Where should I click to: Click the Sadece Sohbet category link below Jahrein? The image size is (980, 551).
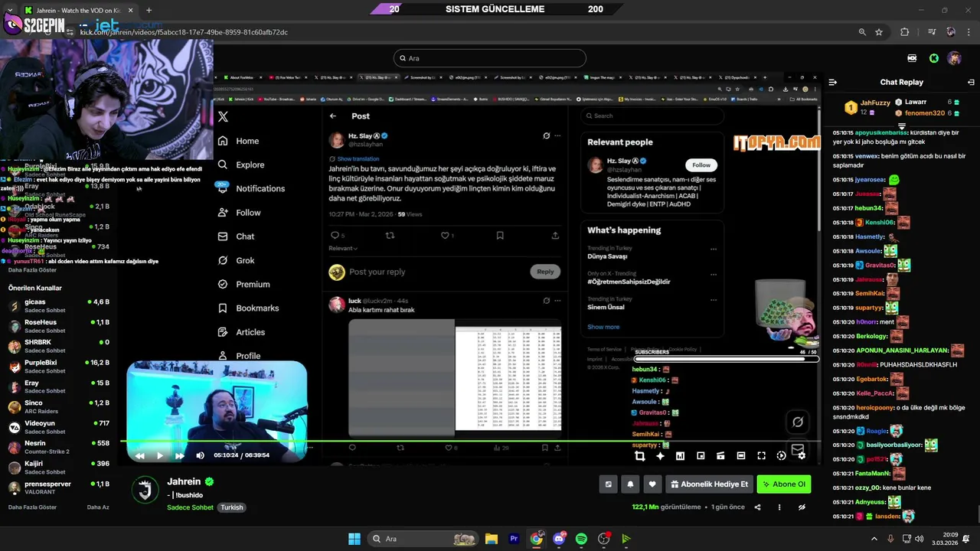click(190, 507)
